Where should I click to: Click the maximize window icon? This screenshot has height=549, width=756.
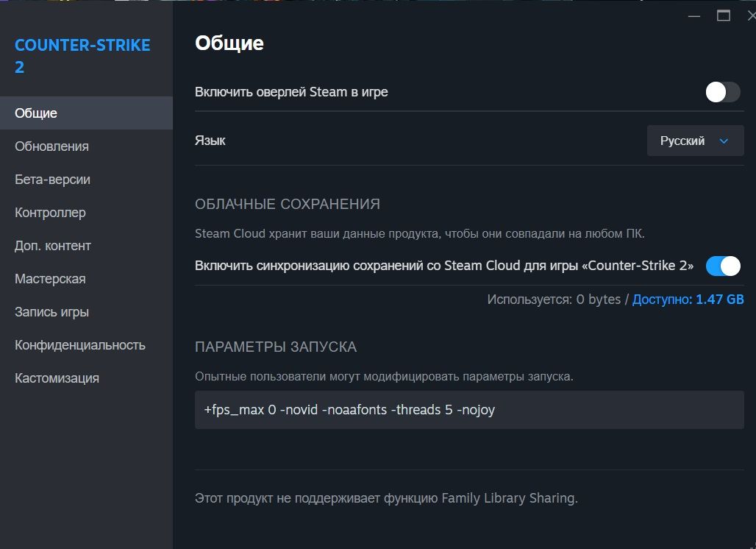pyautogui.click(x=724, y=15)
